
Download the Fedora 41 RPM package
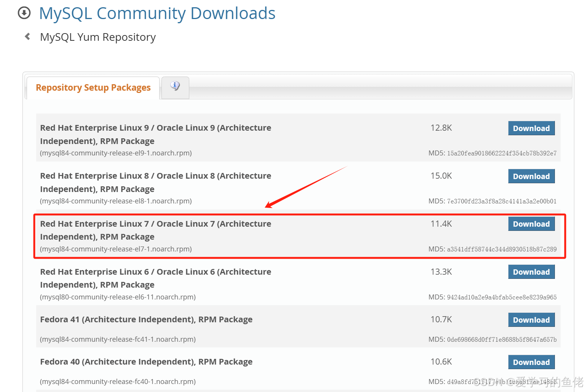pyautogui.click(x=531, y=320)
